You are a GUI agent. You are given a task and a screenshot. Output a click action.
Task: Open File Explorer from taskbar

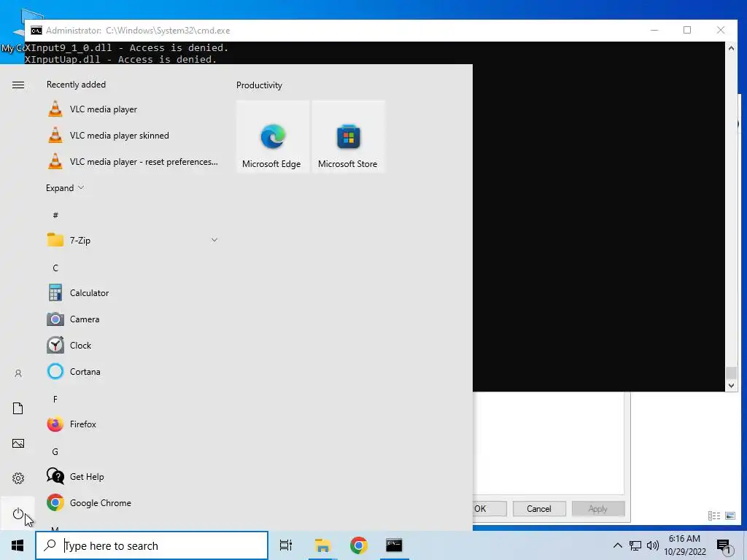click(x=322, y=545)
